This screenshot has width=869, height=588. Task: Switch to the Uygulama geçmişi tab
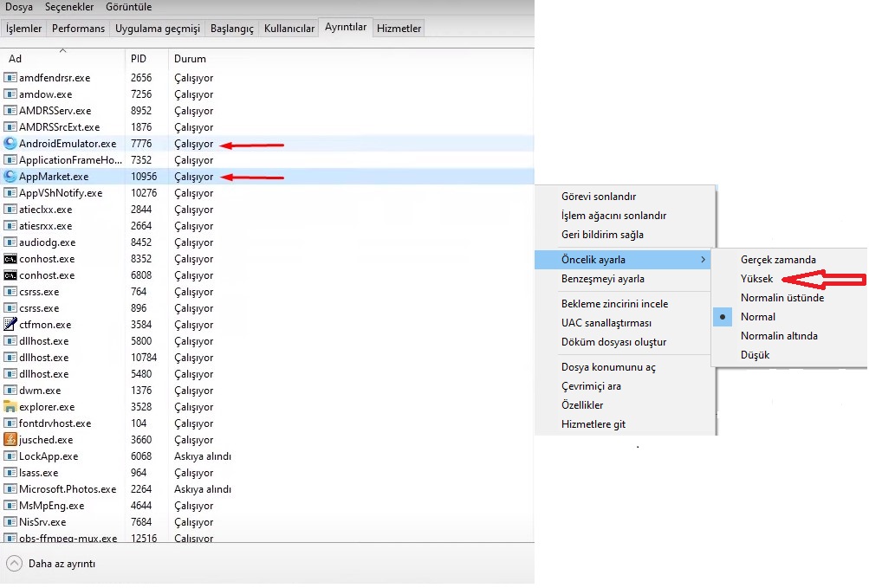[x=158, y=29]
